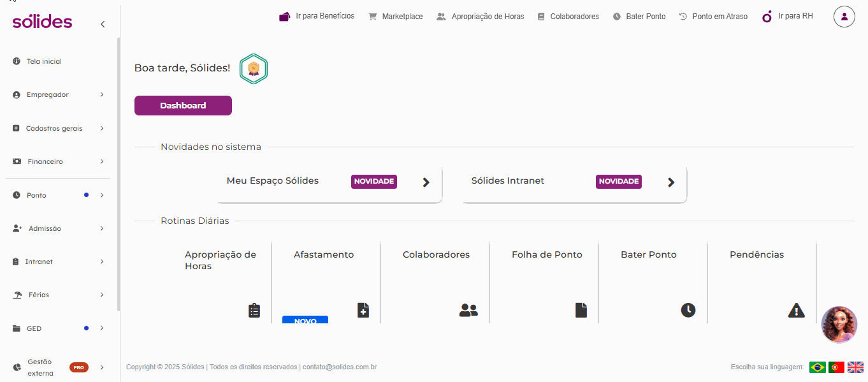Choose the Portugal flag language
Screen dimensions: 868x382
(836, 367)
